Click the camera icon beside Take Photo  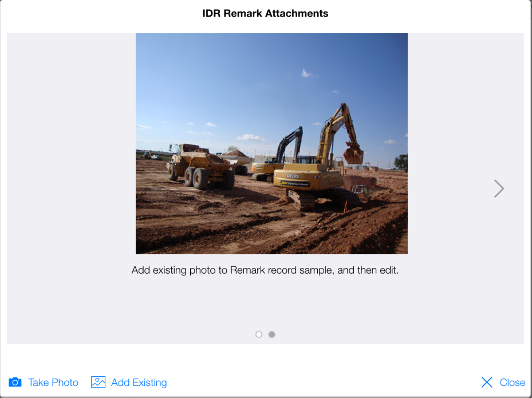coord(15,382)
